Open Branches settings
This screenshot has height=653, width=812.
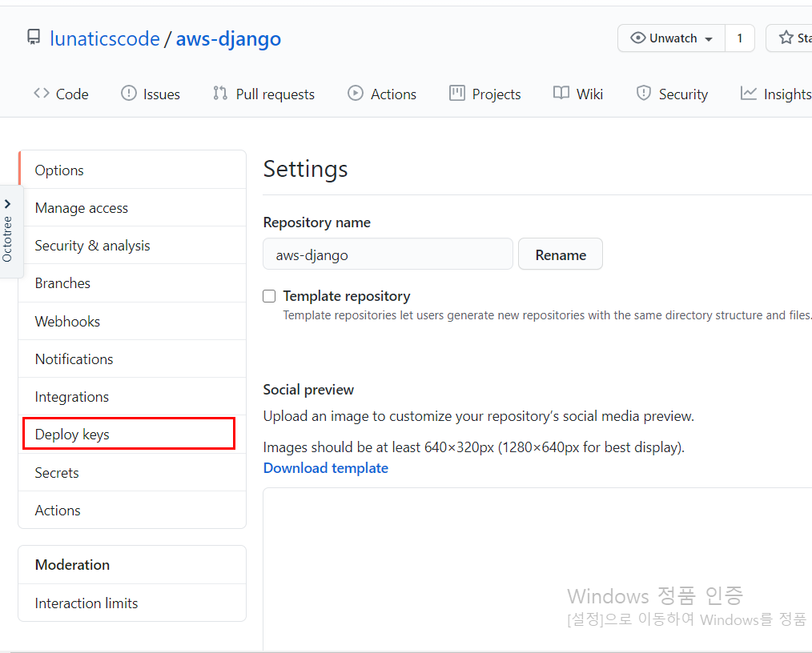132,283
